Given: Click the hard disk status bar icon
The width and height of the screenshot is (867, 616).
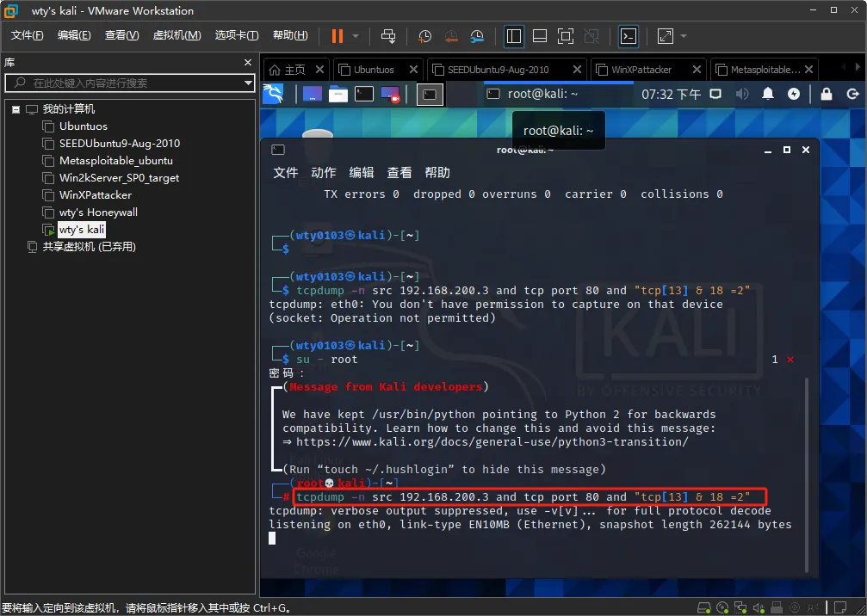Looking at the screenshot, I should (704, 607).
